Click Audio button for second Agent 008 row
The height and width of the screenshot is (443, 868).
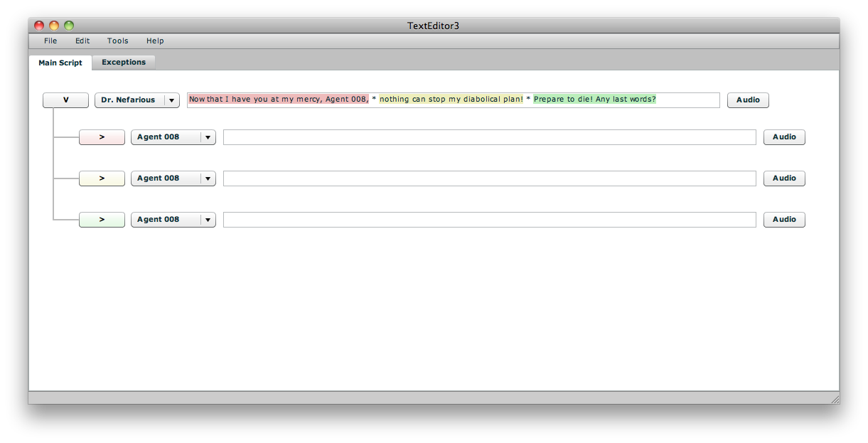click(784, 178)
